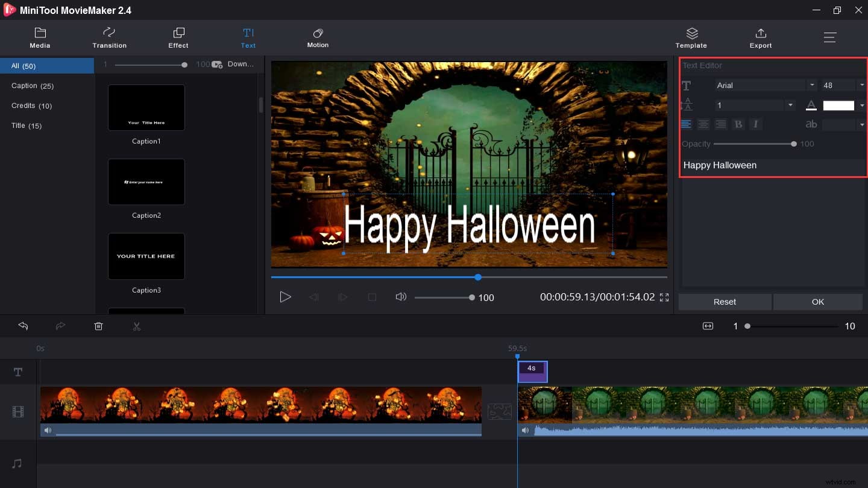The width and height of the screenshot is (868, 488).
Task: Delete the selected clip with trash icon
Action: pyautogui.click(x=98, y=326)
